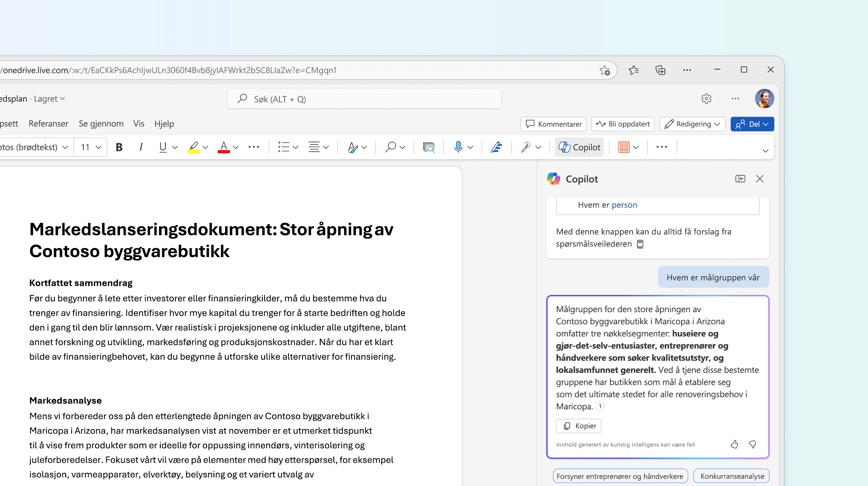Screen dimensions: 868x486
Task: Open browser Collections icon
Action: click(x=660, y=70)
